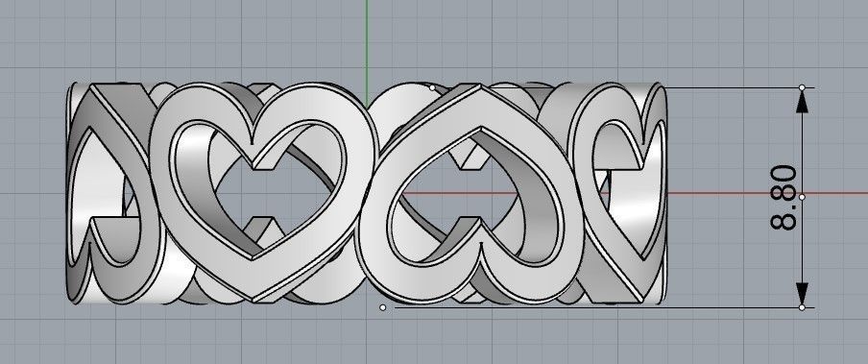Viewport: 868px width, 364px height.
Task: Select the control point beside the 8.80 text
Action: 802,197
